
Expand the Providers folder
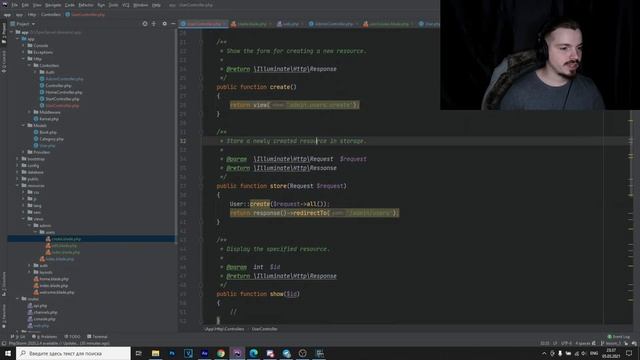(x=24, y=152)
